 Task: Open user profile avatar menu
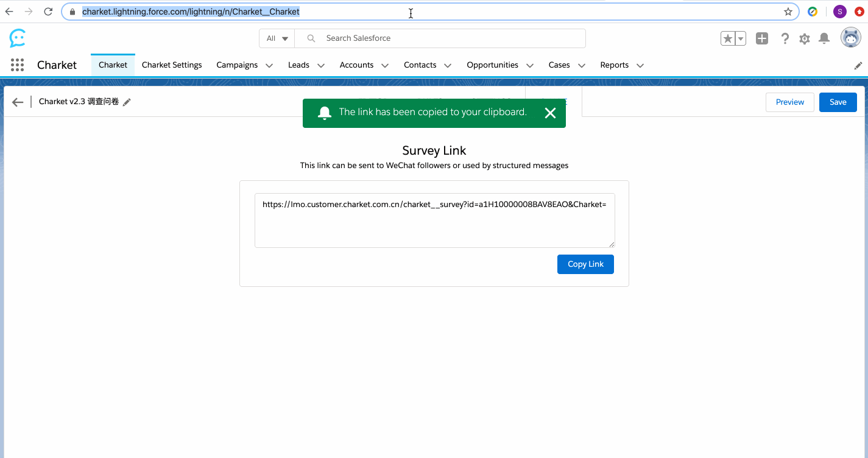(850, 38)
